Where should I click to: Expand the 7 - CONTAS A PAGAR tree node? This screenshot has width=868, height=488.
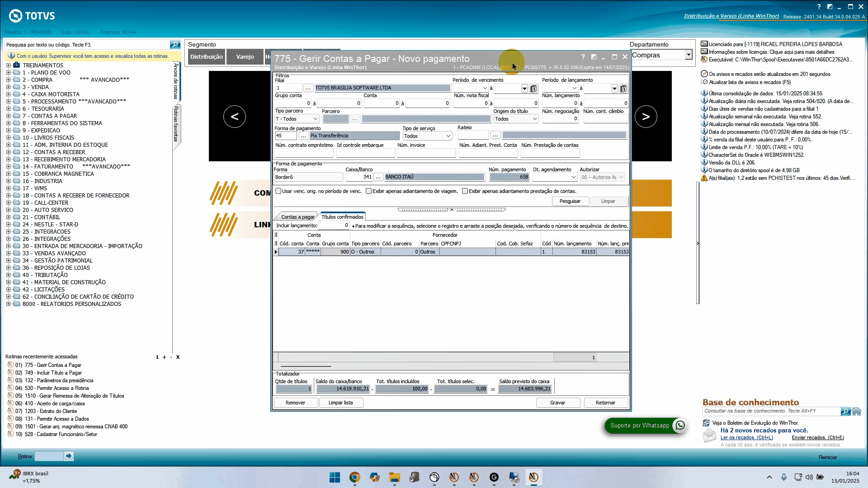(x=8, y=116)
